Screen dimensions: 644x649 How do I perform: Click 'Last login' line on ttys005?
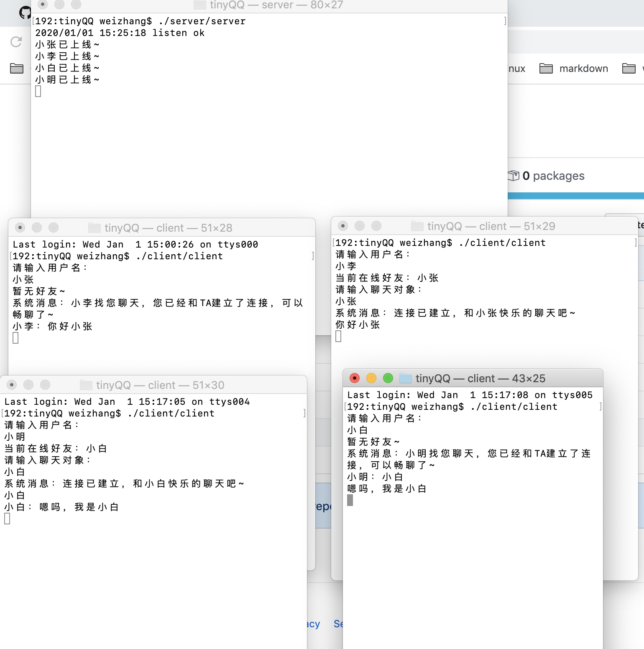click(470, 395)
